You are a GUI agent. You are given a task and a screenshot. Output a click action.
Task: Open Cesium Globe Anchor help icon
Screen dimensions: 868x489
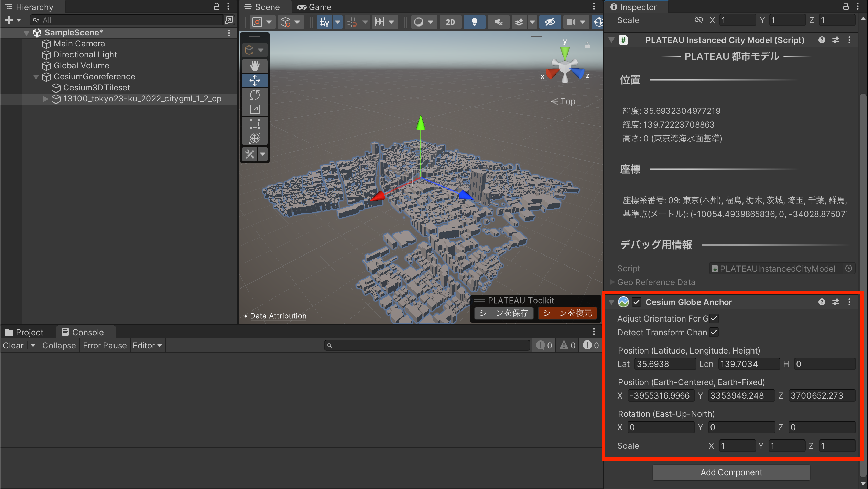click(x=822, y=302)
